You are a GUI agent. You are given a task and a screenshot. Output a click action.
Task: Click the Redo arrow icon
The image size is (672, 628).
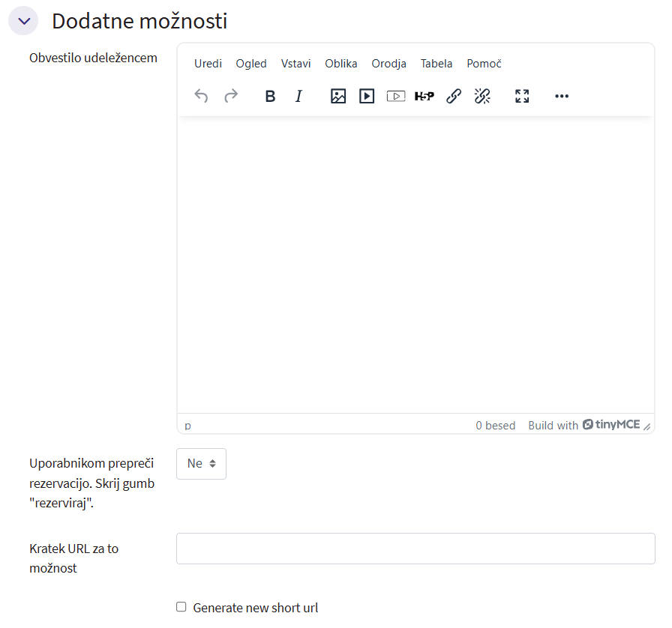[x=231, y=96]
